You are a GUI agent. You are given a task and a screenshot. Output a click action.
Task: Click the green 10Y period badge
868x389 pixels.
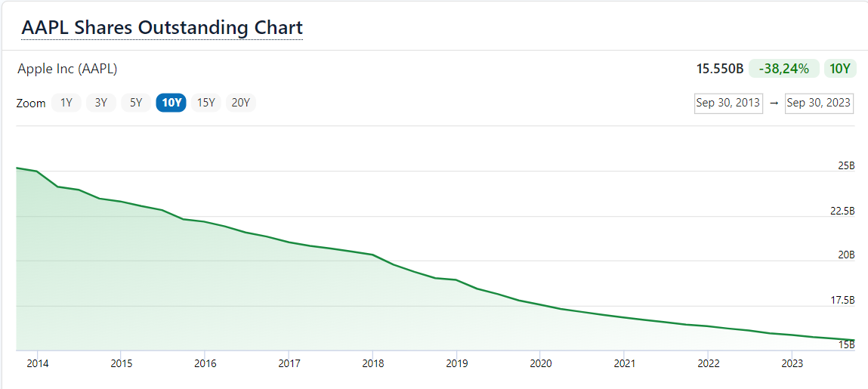(840, 69)
